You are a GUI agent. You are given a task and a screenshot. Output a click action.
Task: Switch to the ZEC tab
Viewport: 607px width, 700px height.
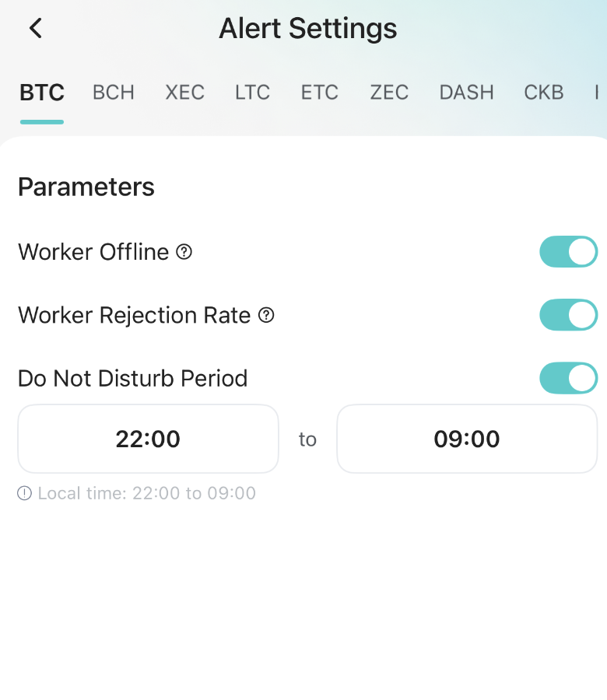click(388, 92)
